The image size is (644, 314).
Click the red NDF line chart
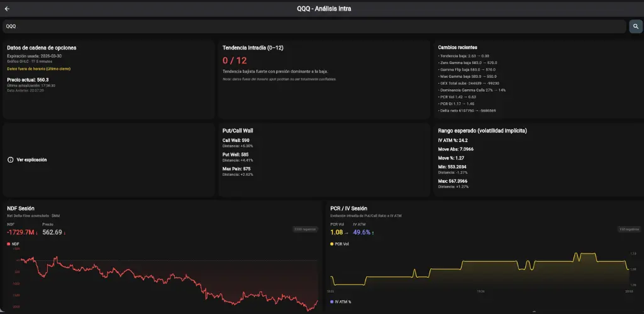point(169,283)
